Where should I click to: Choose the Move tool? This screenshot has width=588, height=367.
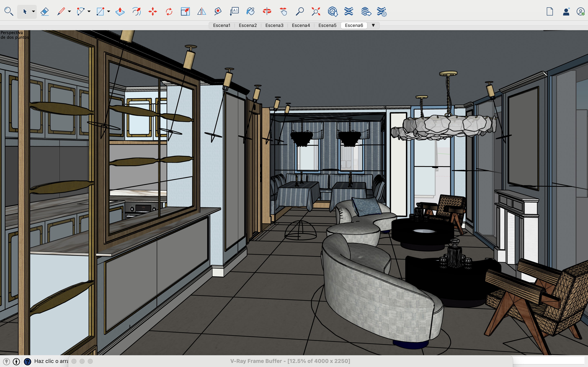[153, 11]
